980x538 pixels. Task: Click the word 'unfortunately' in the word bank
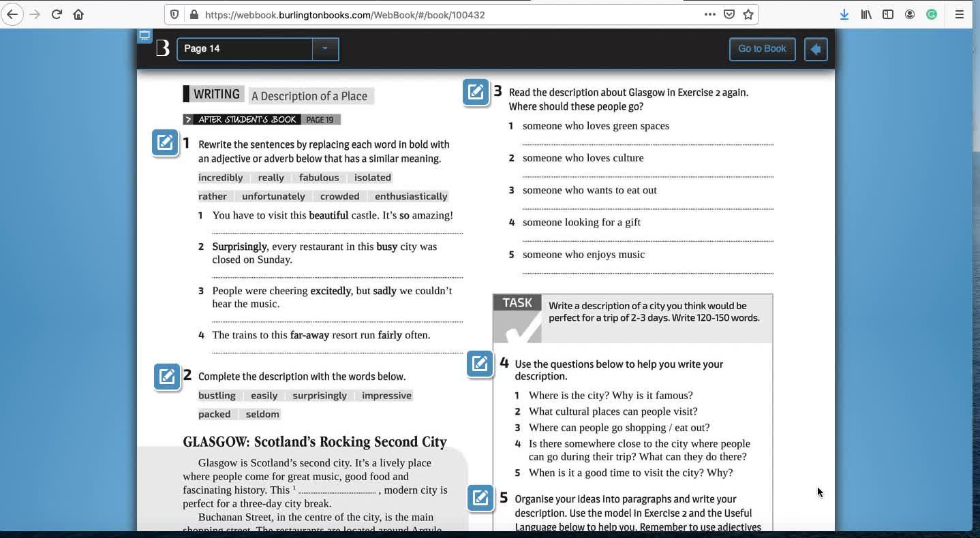(274, 196)
